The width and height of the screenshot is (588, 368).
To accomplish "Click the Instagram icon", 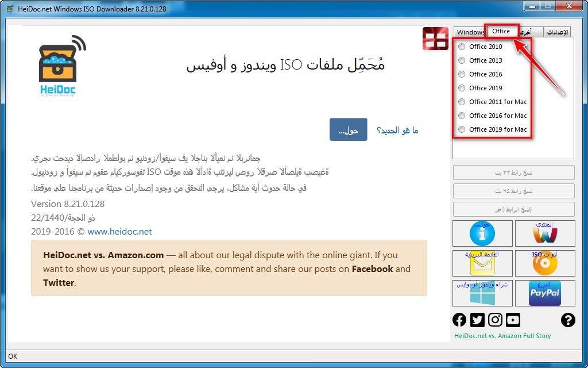I will tap(495, 320).
